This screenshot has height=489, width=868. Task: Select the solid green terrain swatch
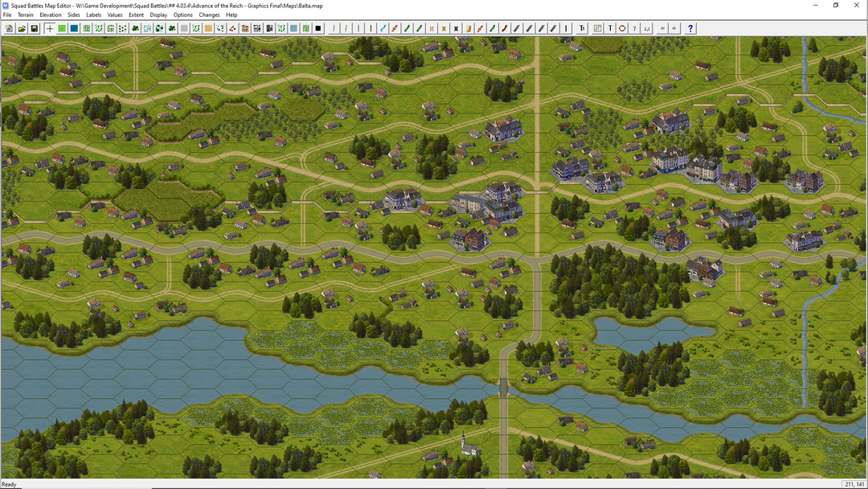click(63, 27)
